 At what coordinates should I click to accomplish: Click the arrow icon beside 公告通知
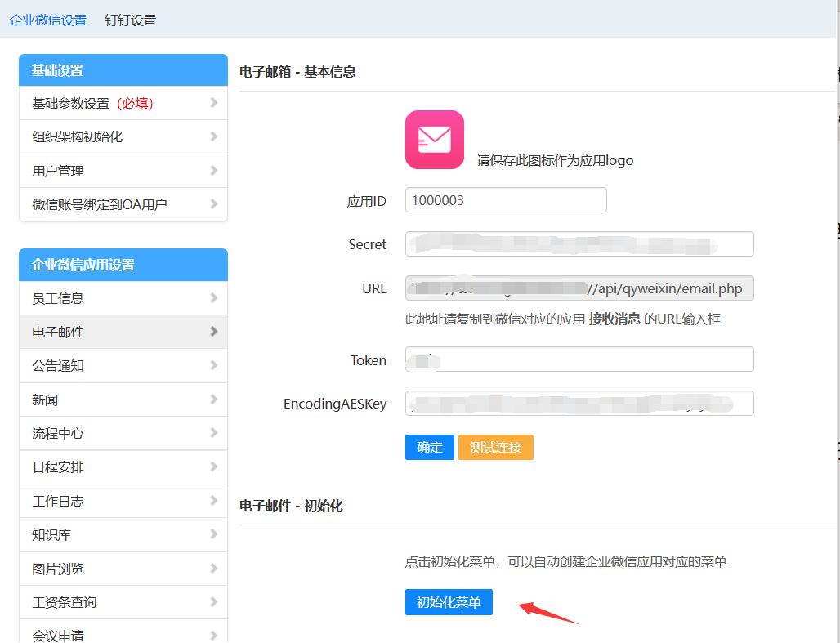coord(214,365)
